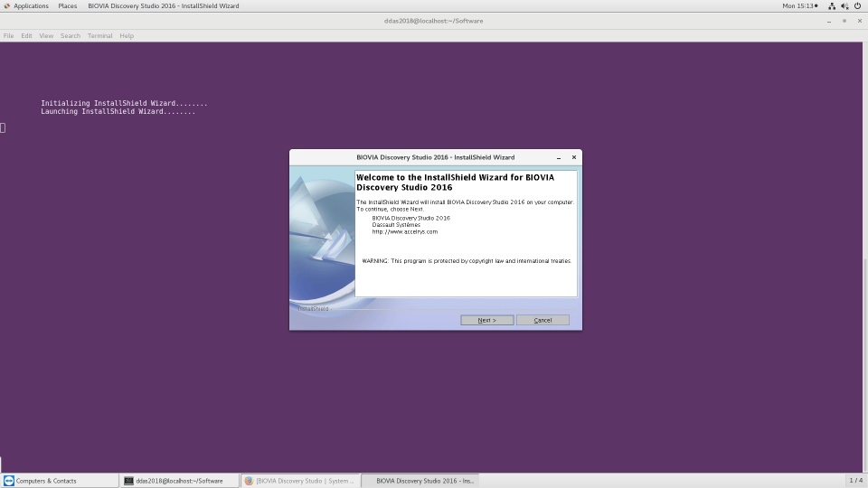
Task: Switch to ddas2018@localhost terminal taskbar item
Action: pyautogui.click(x=180, y=481)
